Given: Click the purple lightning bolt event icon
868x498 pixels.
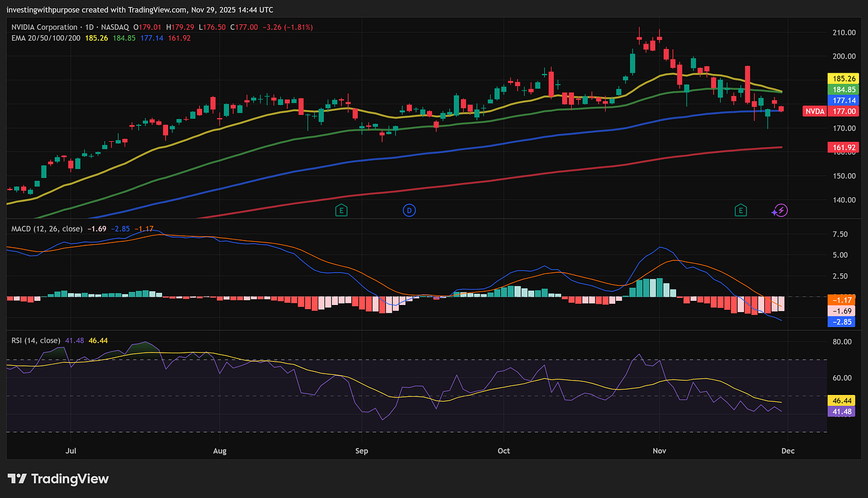Looking at the screenshot, I should (780, 210).
